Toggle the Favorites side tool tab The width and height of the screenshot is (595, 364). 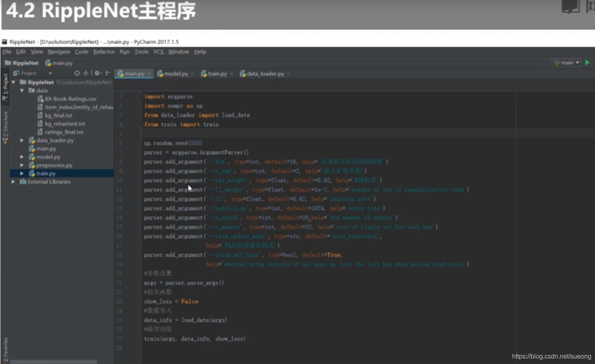pos(5,350)
